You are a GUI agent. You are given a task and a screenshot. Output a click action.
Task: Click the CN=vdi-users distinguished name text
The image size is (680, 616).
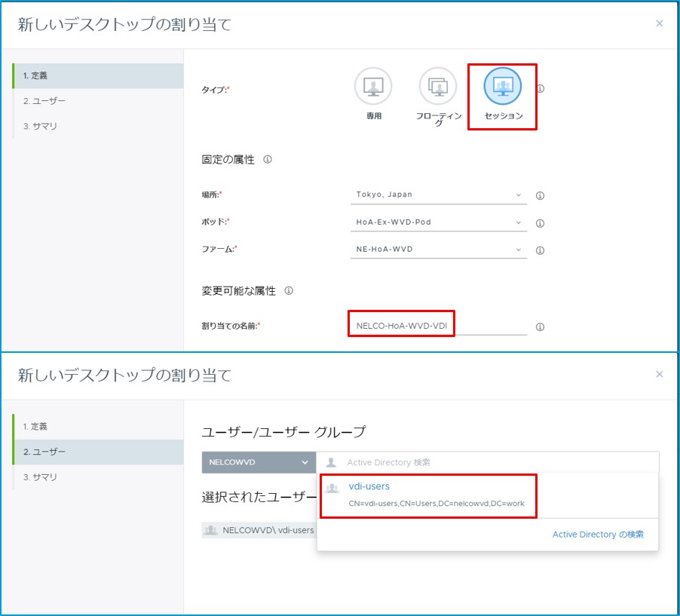[436, 504]
